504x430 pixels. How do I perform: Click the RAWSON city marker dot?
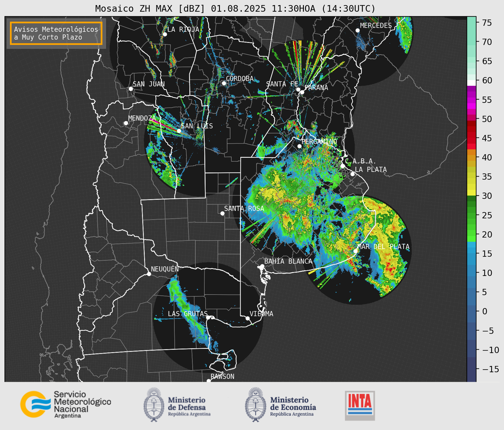[x=209, y=381]
